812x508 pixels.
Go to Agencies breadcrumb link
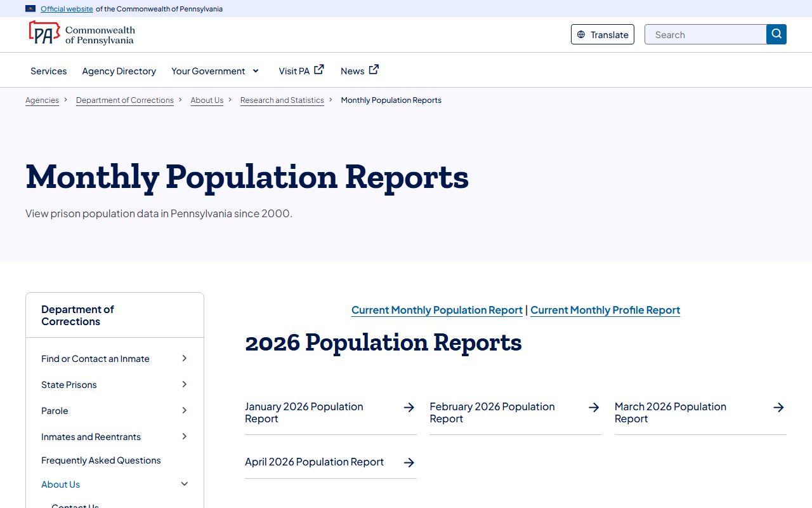point(42,100)
